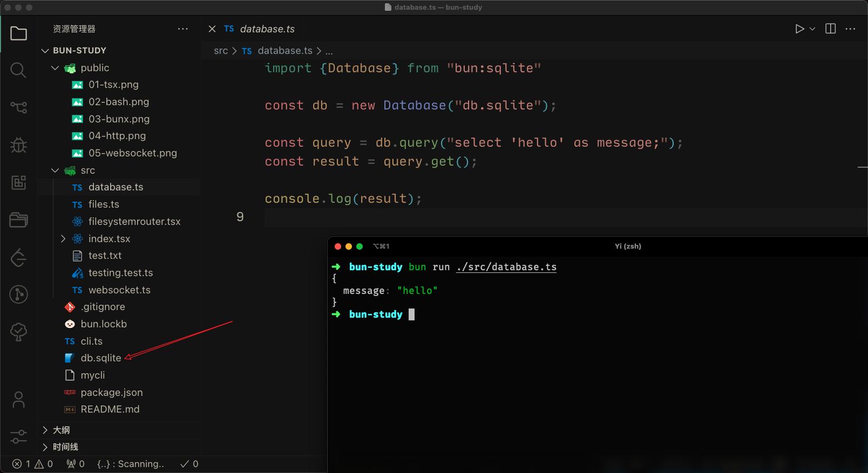
Task: Click the Scanning status bar item
Action: click(x=131, y=464)
